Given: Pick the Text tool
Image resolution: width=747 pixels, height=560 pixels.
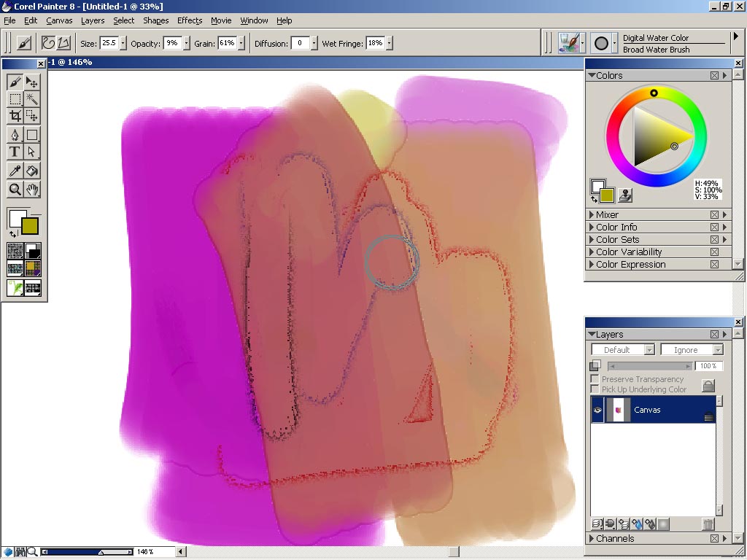Looking at the screenshot, I should click(15, 152).
